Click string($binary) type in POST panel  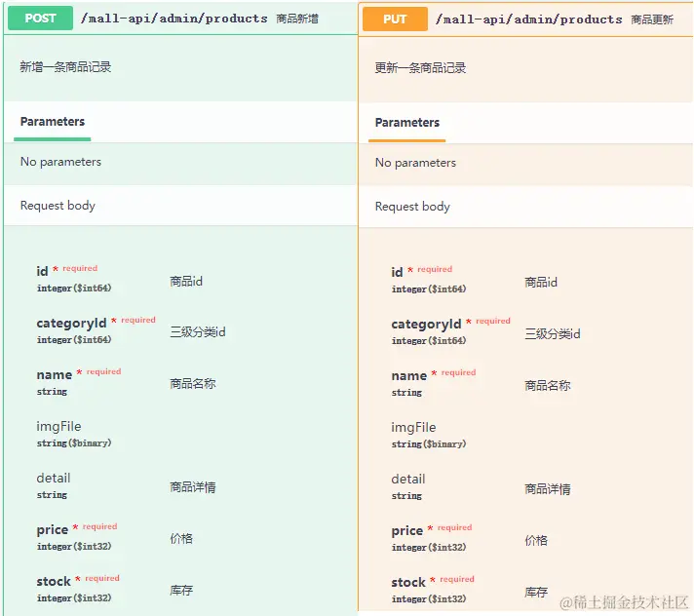pos(74,443)
